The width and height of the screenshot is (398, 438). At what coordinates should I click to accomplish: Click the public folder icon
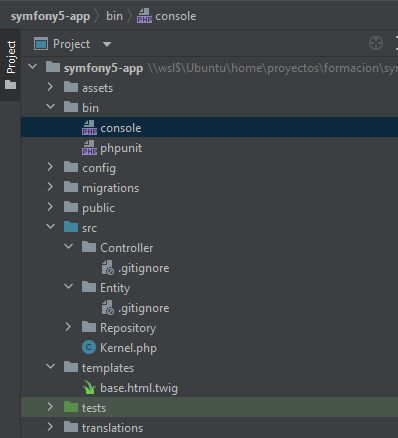click(x=71, y=207)
